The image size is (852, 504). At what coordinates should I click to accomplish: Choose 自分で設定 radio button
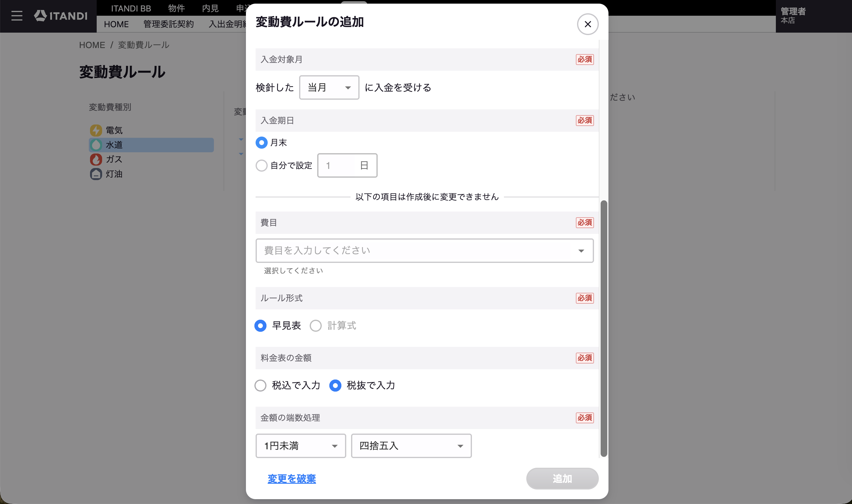[261, 166]
